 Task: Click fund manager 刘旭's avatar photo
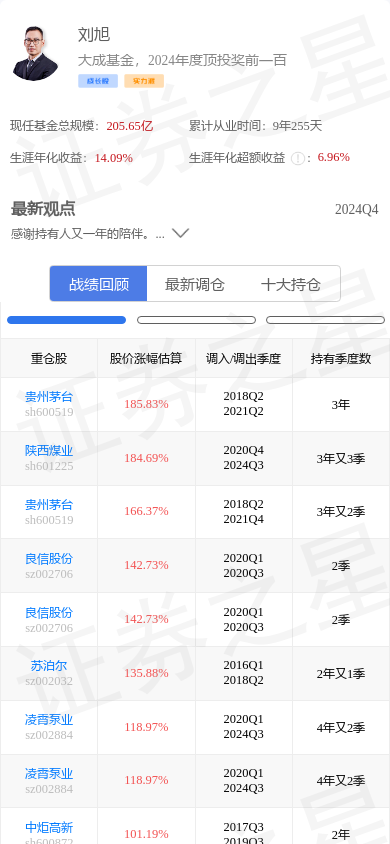35,54
